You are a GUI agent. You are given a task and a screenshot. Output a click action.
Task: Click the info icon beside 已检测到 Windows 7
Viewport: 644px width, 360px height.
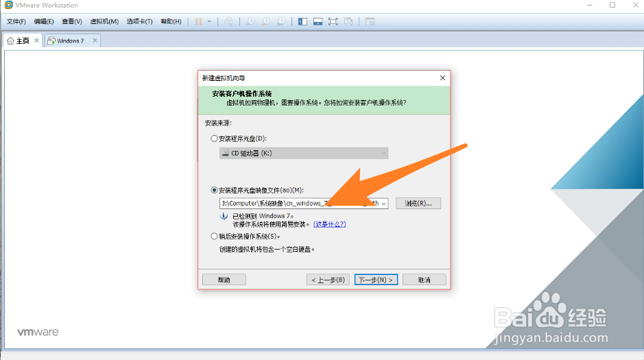tap(224, 216)
